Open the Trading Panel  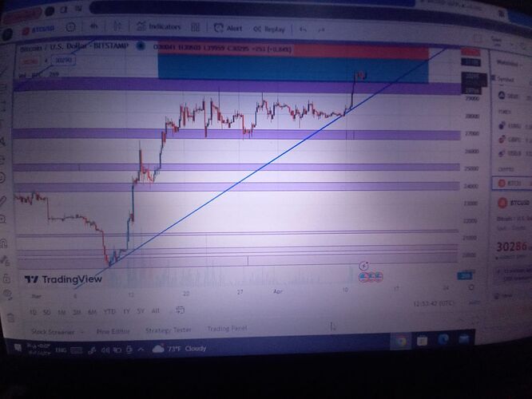227,329
